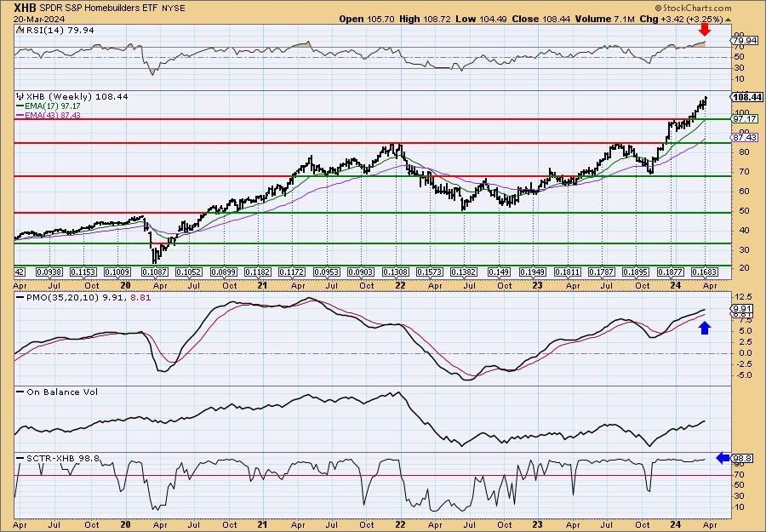Click the 0.0903 value box
Image resolution: width=766 pixels, height=532 pixels.
click(361, 272)
